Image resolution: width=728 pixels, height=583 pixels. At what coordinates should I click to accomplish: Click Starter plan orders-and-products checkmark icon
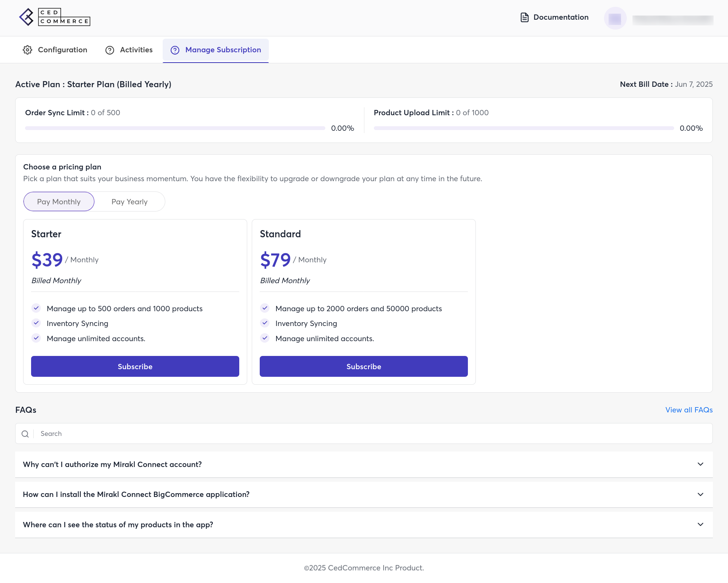[36, 308]
